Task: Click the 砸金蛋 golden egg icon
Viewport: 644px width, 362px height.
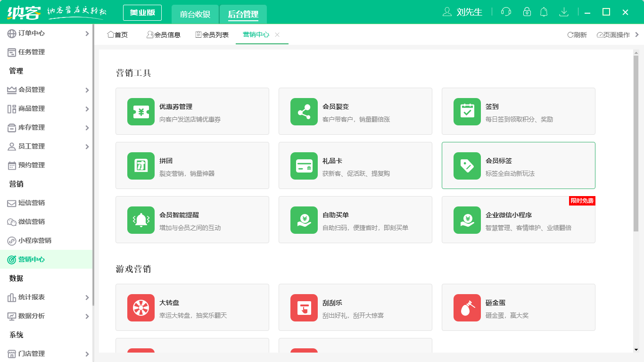Action: [467, 307]
